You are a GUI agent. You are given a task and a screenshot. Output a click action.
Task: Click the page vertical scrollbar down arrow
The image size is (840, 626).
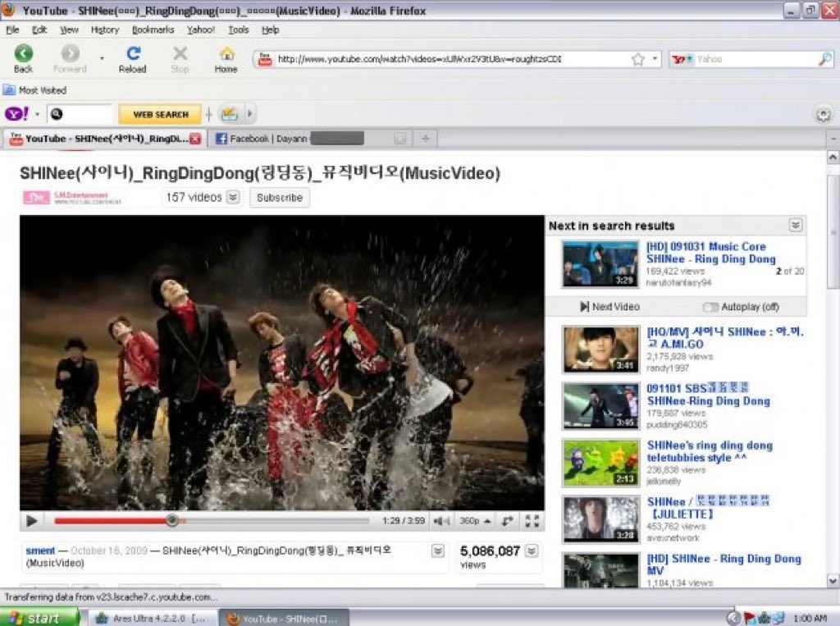click(833, 580)
